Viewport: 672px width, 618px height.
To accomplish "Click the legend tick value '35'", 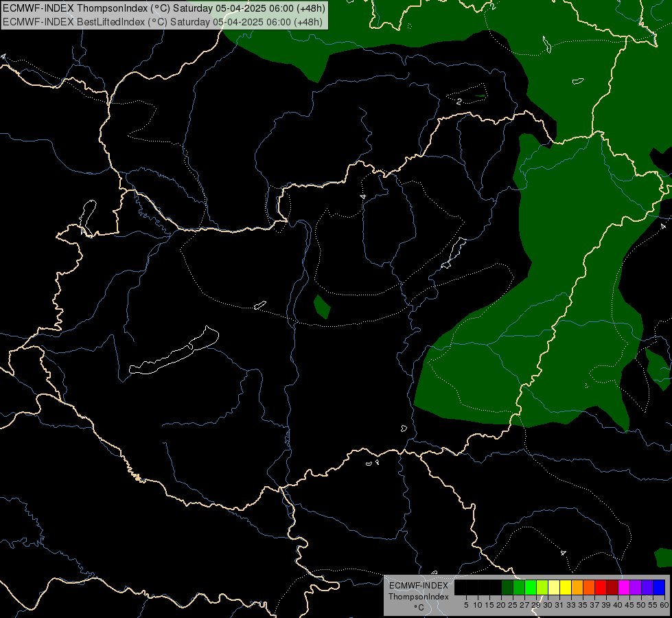I will click(583, 605).
